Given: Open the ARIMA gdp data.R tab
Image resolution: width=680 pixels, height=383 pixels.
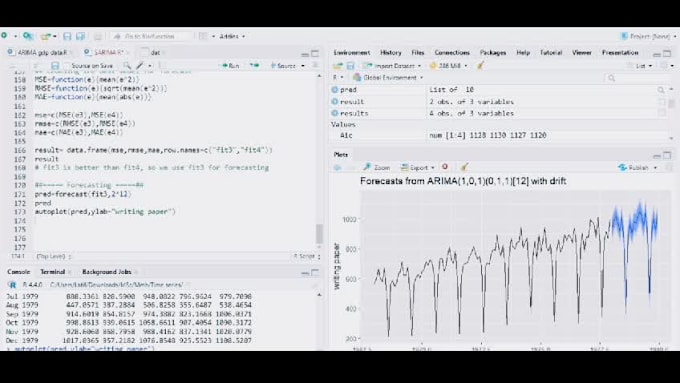Looking at the screenshot, I should point(40,52).
